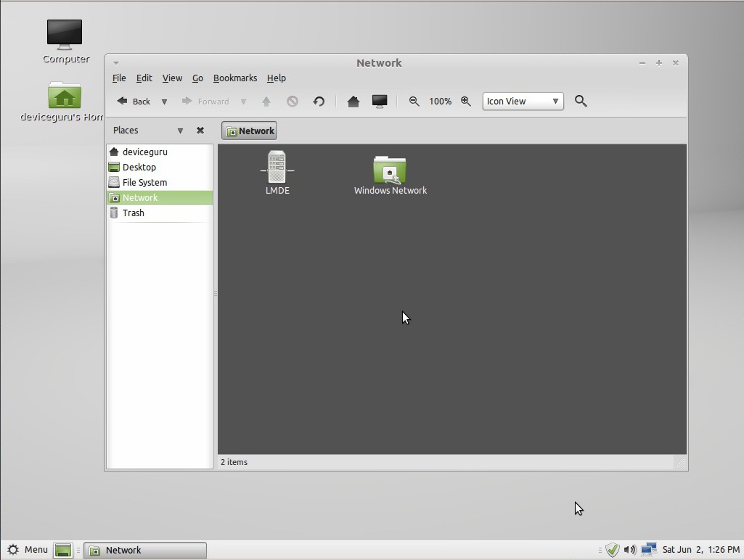Image resolution: width=744 pixels, height=560 pixels.
Task: Open the Bookmarks menu
Action: (x=235, y=78)
